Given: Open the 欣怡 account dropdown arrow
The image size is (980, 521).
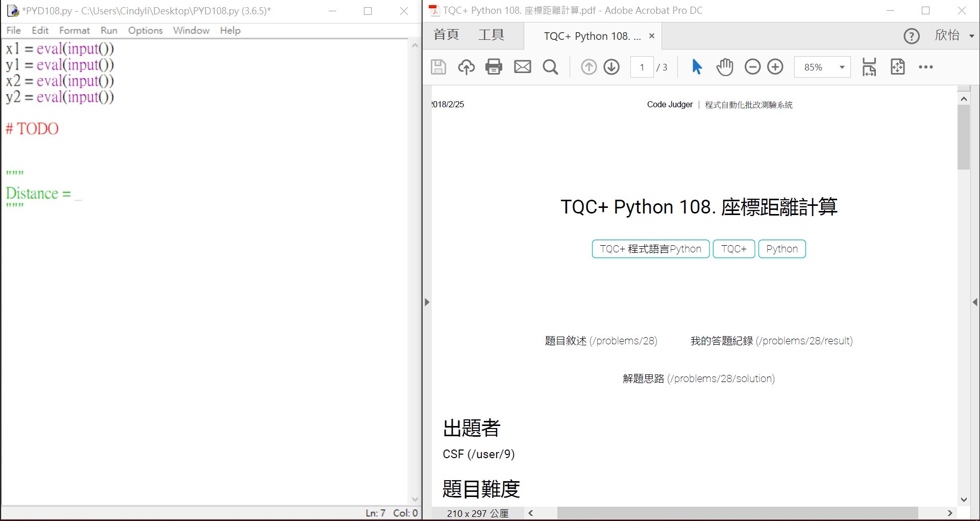Looking at the screenshot, I should coord(972,36).
